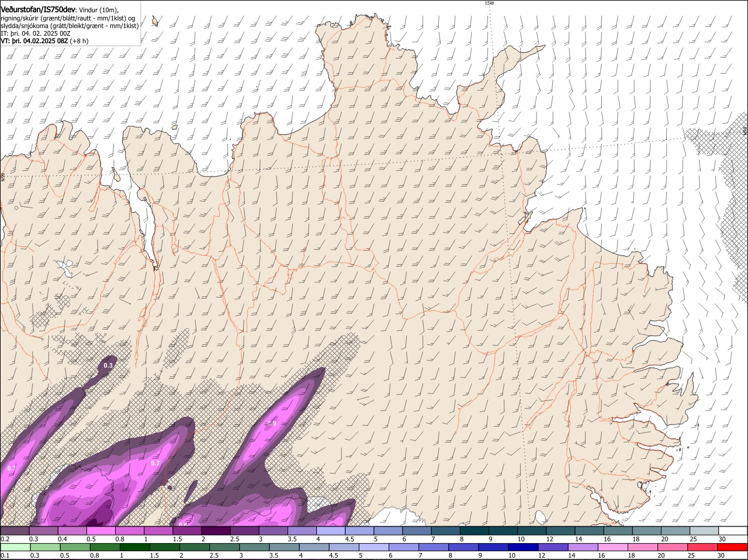
Task: Select the bright pink 0.5–0.8 snow legend swatch
Action: pos(101,531)
